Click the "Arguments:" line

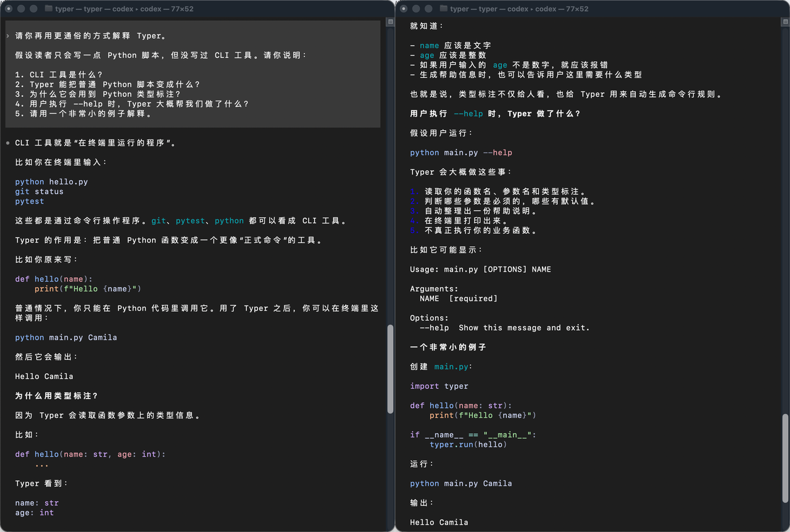tap(434, 289)
